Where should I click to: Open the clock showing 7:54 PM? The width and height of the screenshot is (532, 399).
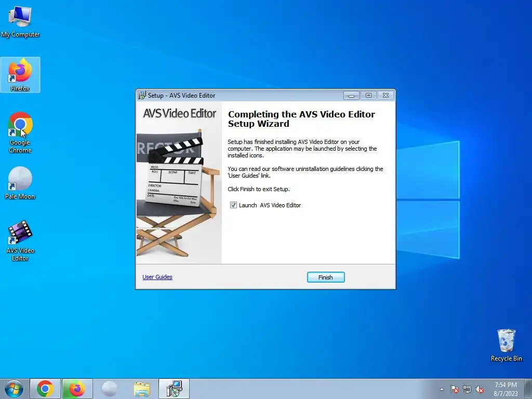tap(506, 389)
